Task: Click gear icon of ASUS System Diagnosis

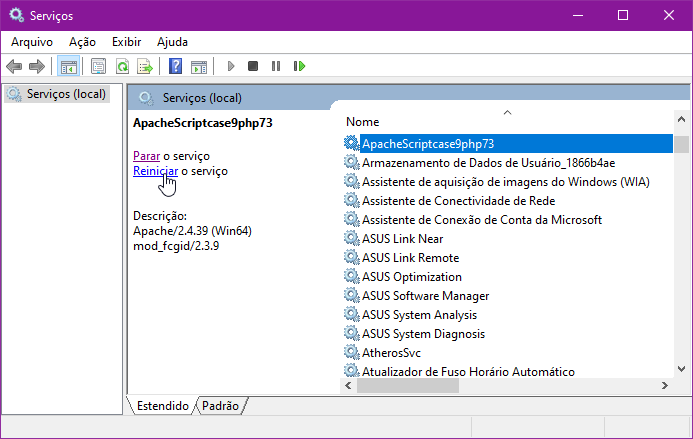Action: (x=351, y=333)
